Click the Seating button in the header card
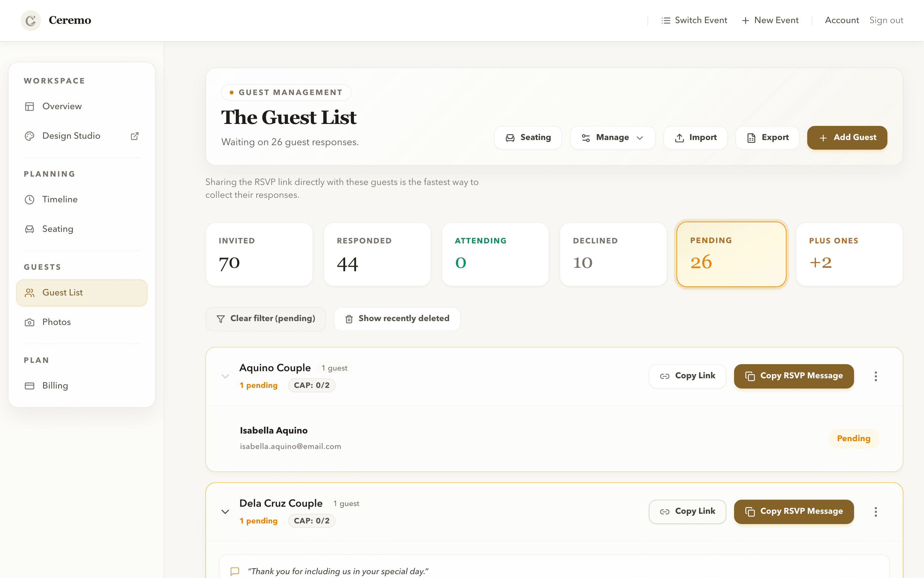The width and height of the screenshot is (924, 578). pyautogui.click(x=528, y=138)
